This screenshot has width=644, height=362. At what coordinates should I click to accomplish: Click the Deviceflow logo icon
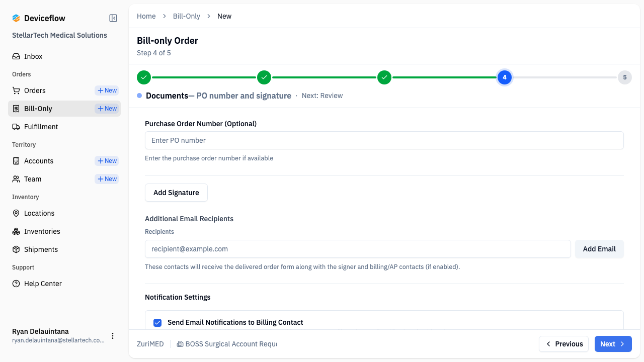pyautogui.click(x=16, y=18)
